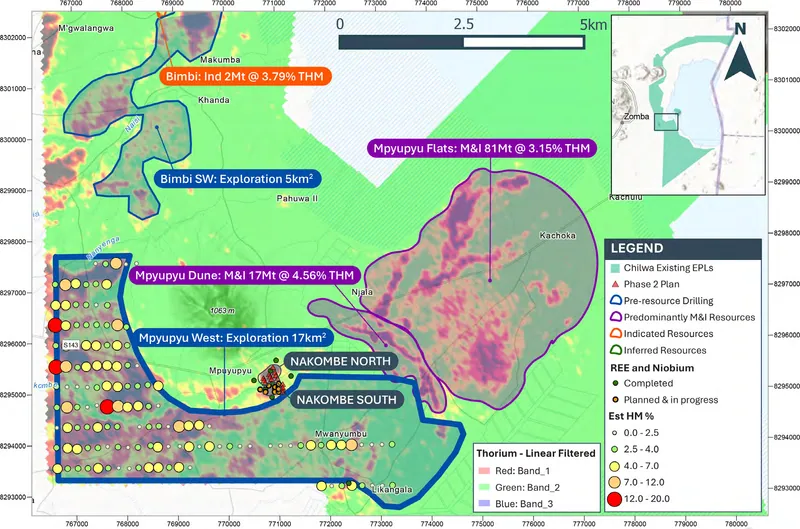Click the Pahuwa II place name
The image size is (800, 529).
pos(297,198)
